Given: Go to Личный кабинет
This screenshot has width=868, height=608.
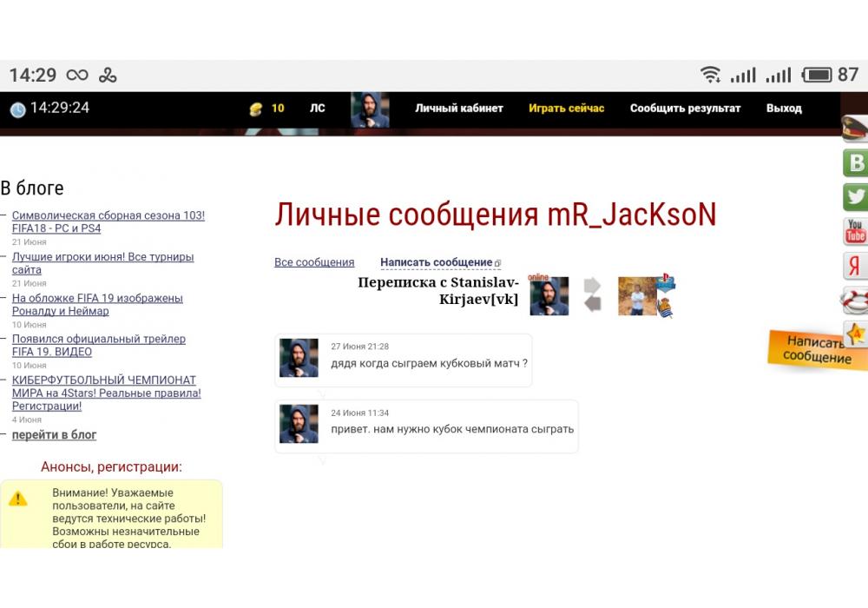Looking at the screenshot, I should pos(458,109).
